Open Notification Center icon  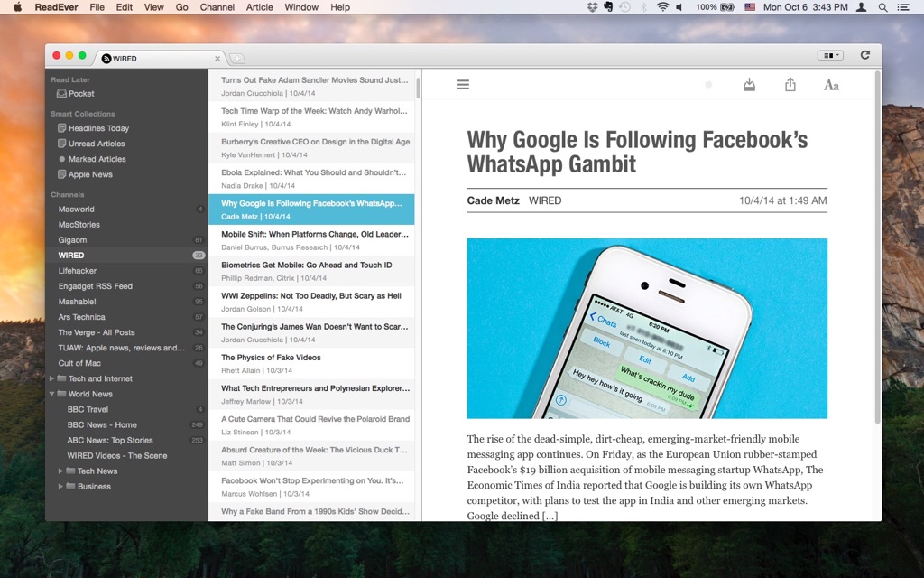[902, 7]
